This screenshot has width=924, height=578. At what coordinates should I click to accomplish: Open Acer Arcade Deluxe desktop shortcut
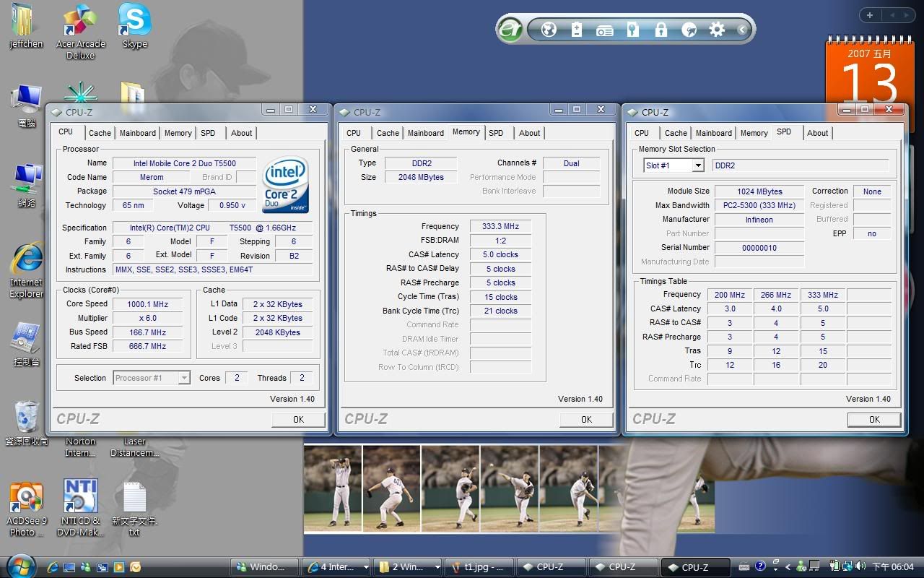(81, 32)
